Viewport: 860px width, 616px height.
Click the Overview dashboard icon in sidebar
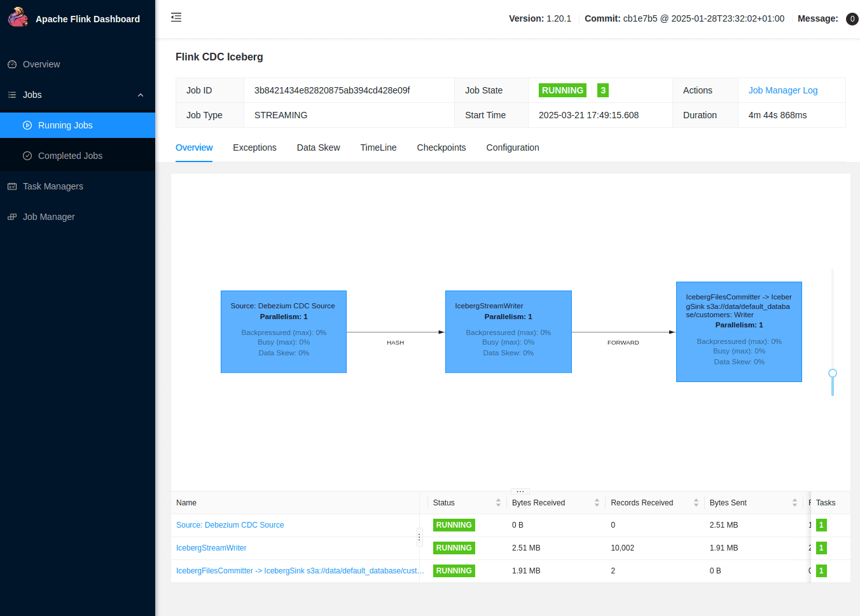pos(12,64)
